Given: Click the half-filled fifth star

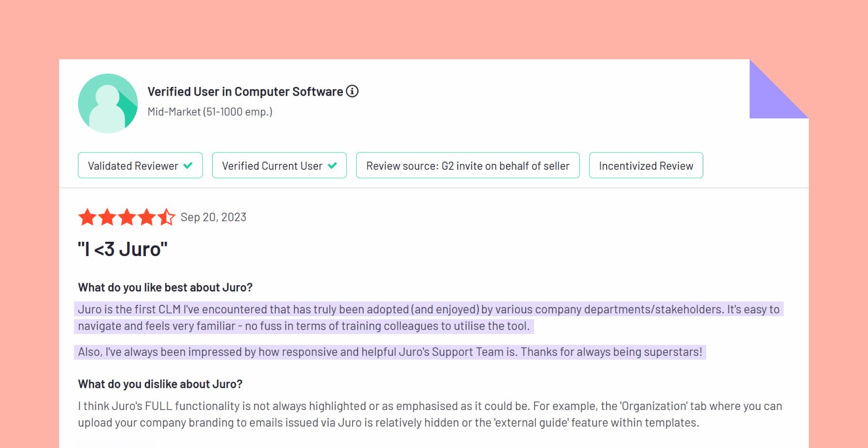Looking at the screenshot, I should (166, 217).
